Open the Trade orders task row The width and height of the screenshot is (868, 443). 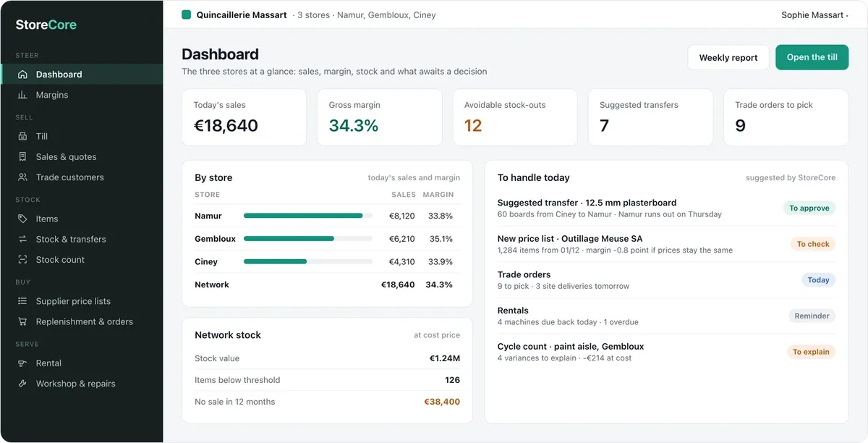pyautogui.click(x=666, y=279)
